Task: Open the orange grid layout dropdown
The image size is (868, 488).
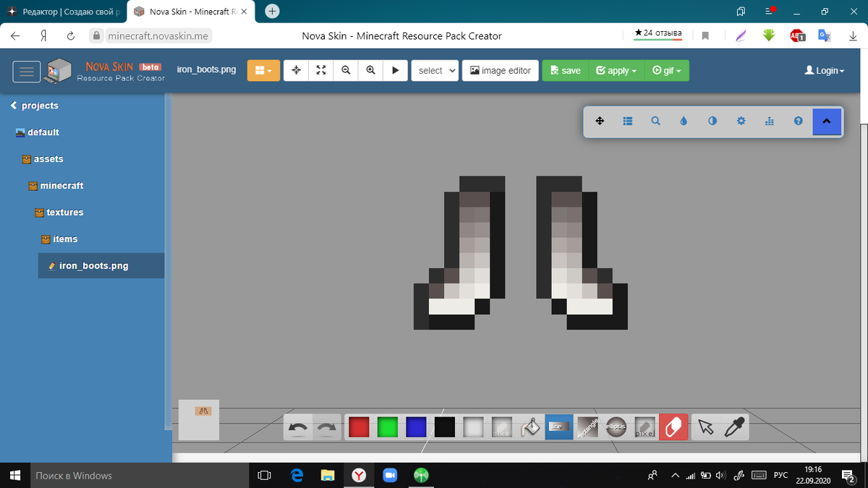Action: [263, 71]
